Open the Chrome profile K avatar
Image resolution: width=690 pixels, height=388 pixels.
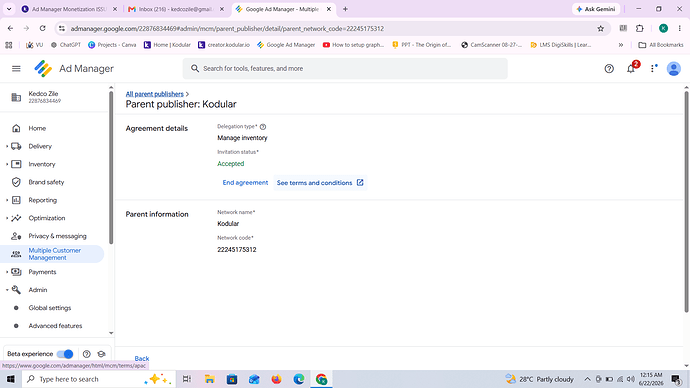(663, 29)
